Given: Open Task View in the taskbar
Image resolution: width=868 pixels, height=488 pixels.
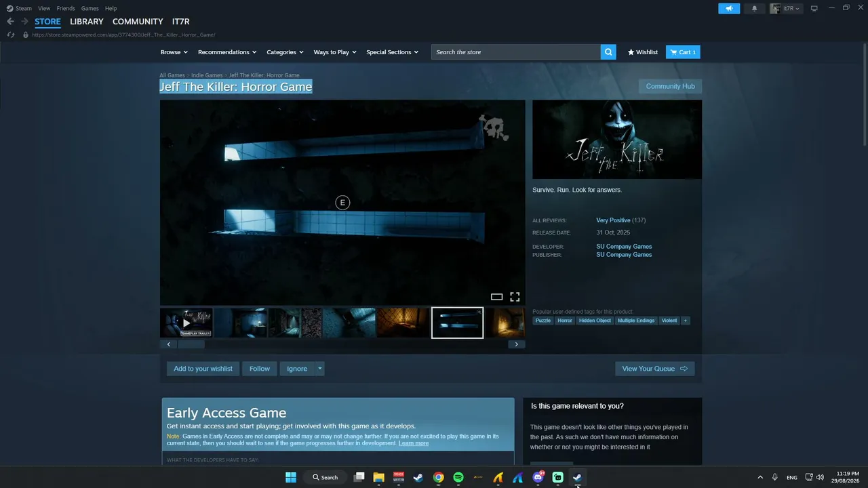Looking at the screenshot, I should (359, 477).
